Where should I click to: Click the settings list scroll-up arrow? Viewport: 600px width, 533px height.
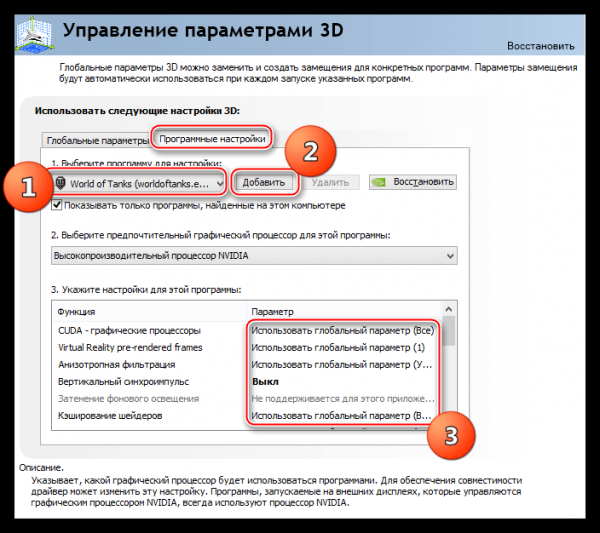[449, 309]
